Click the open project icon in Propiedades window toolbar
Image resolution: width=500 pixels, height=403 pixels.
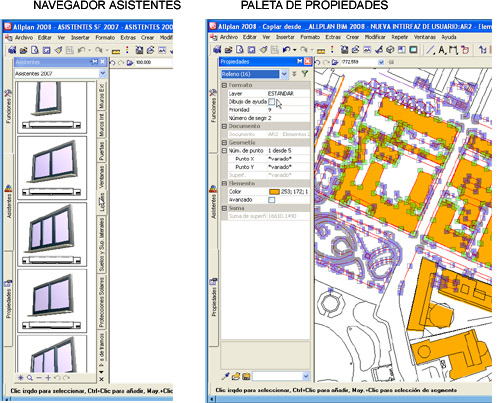tap(228, 50)
